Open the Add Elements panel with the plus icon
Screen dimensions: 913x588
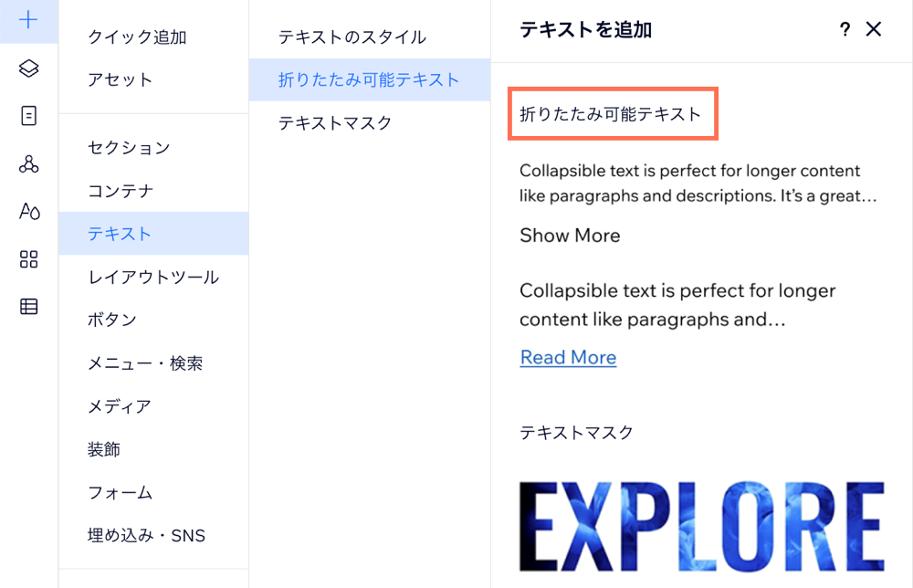tap(28, 20)
